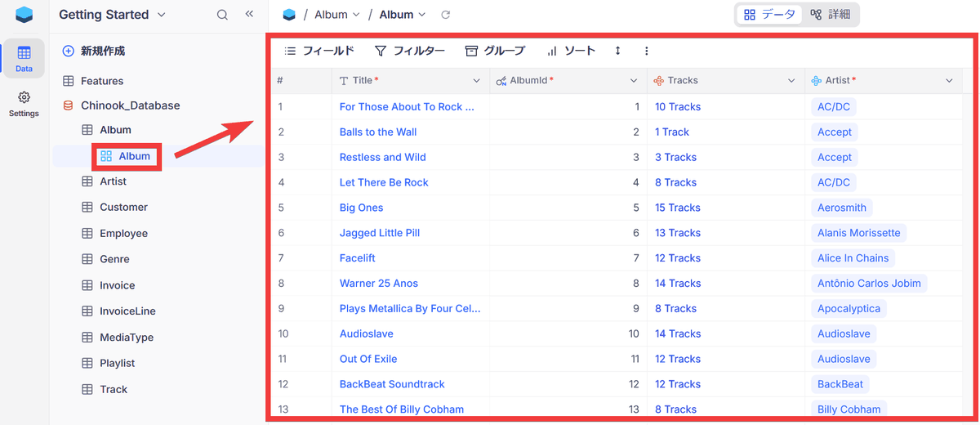
Task: Click '15 Tracks' link for Big Ones
Action: [x=678, y=208]
